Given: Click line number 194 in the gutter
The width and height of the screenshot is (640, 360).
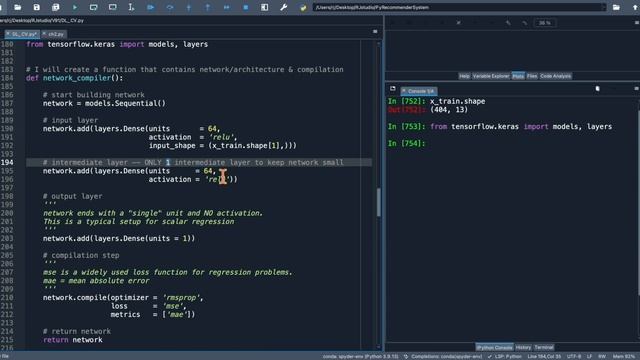Looking at the screenshot, I should coord(7,162).
